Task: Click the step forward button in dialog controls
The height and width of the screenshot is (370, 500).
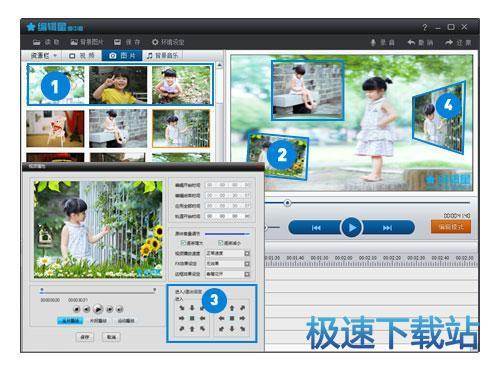Action: point(109,309)
